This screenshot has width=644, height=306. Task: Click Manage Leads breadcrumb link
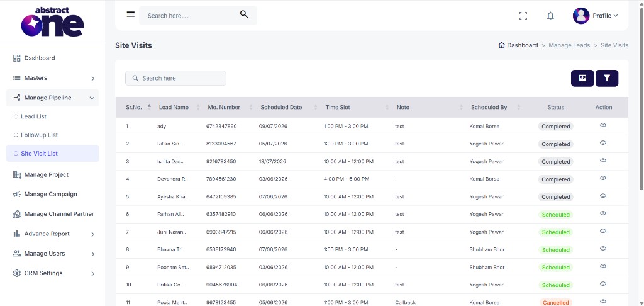click(569, 45)
